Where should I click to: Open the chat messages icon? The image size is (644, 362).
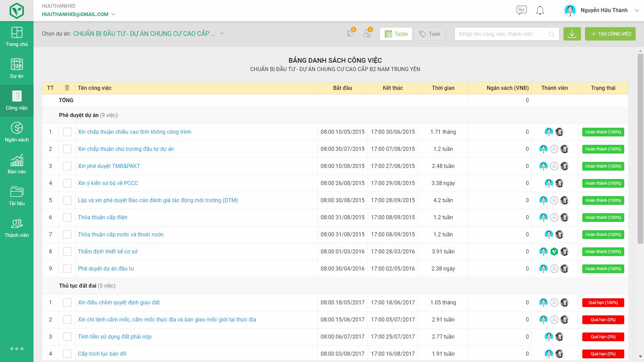pyautogui.click(x=522, y=10)
